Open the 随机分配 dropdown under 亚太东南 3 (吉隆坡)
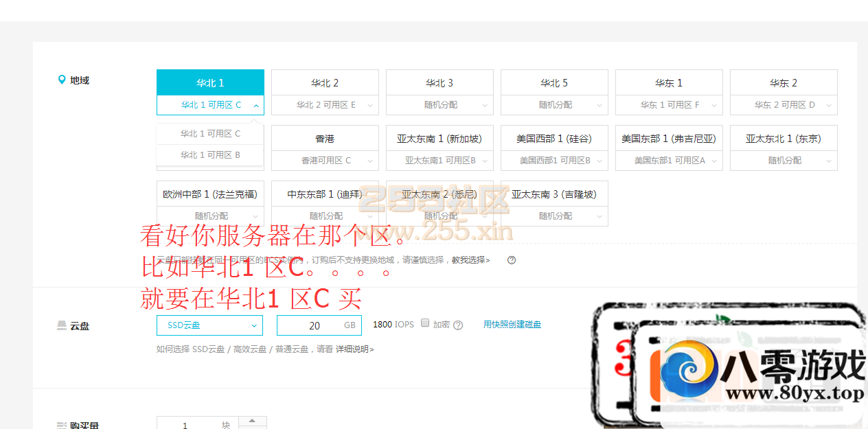The height and width of the screenshot is (429, 868). tap(554, 216)
